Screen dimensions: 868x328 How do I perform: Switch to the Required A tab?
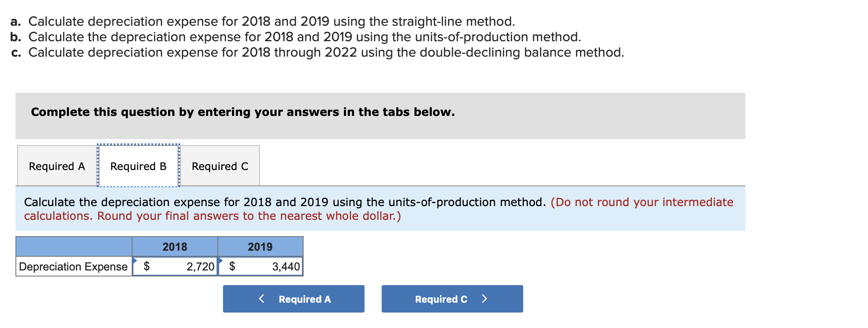click(x=57, y=166)
